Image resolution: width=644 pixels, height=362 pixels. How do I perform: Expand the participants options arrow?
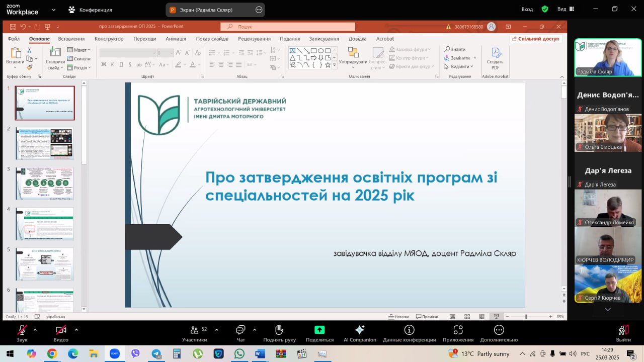pos(216,330)
